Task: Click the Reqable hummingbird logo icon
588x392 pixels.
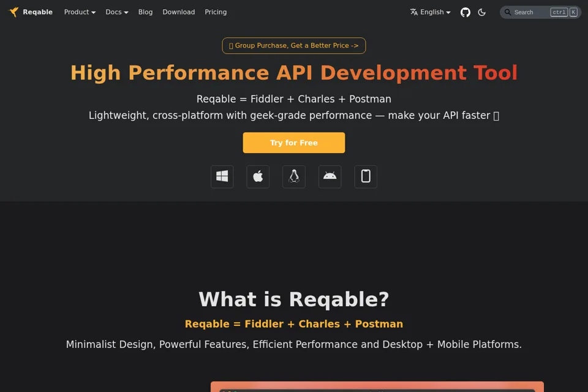Action: (13, 12)
